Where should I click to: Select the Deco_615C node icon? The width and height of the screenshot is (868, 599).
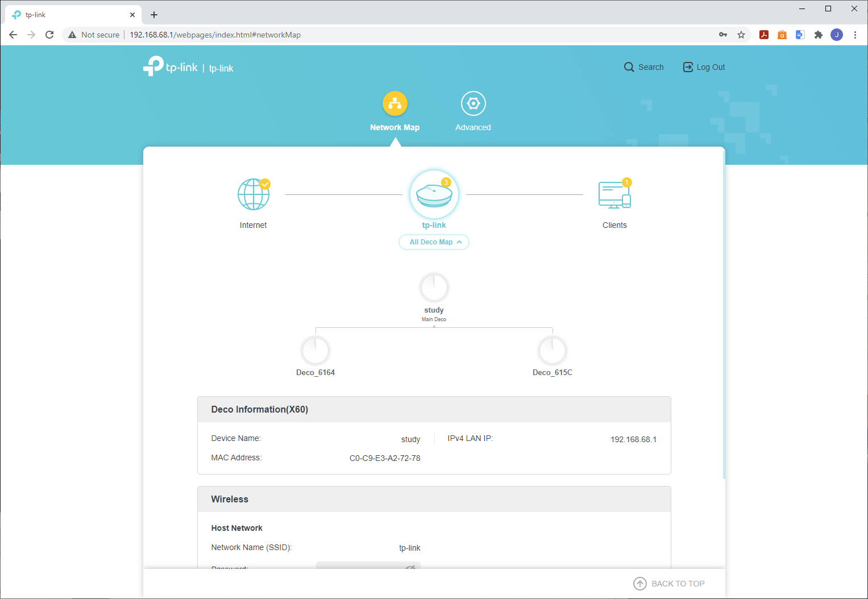[x=553, y=350]
